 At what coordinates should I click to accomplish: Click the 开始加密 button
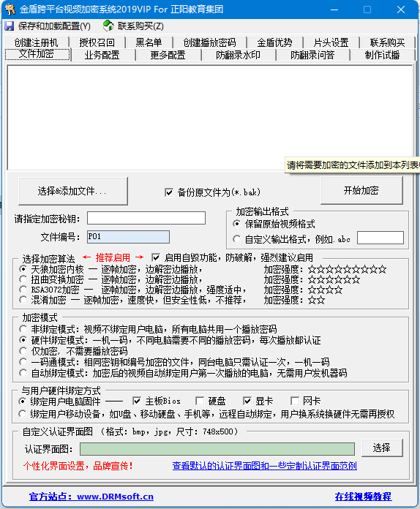361,190
